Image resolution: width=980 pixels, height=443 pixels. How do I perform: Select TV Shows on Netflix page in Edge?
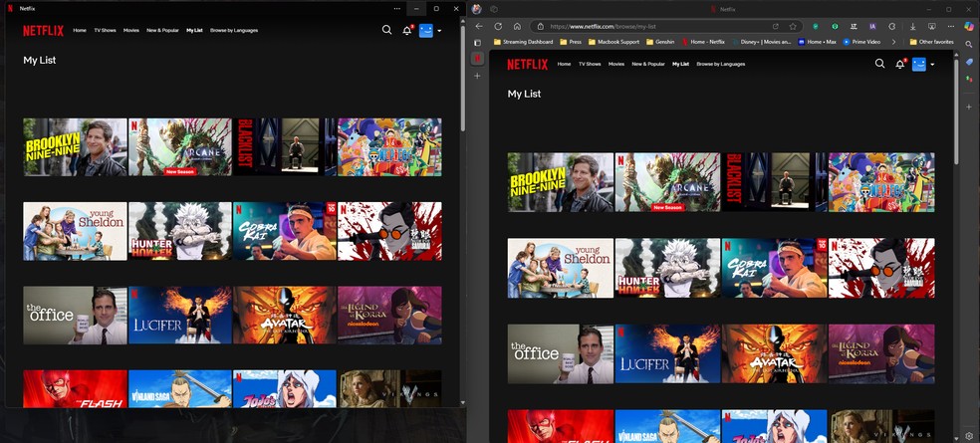(x=590, y=64)
